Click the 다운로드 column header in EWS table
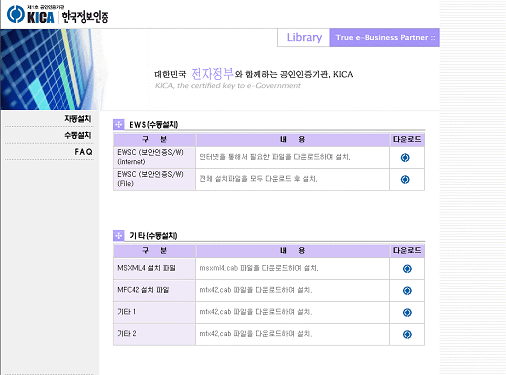This screenshot has width=506, height=375. [x=407, y=140]
